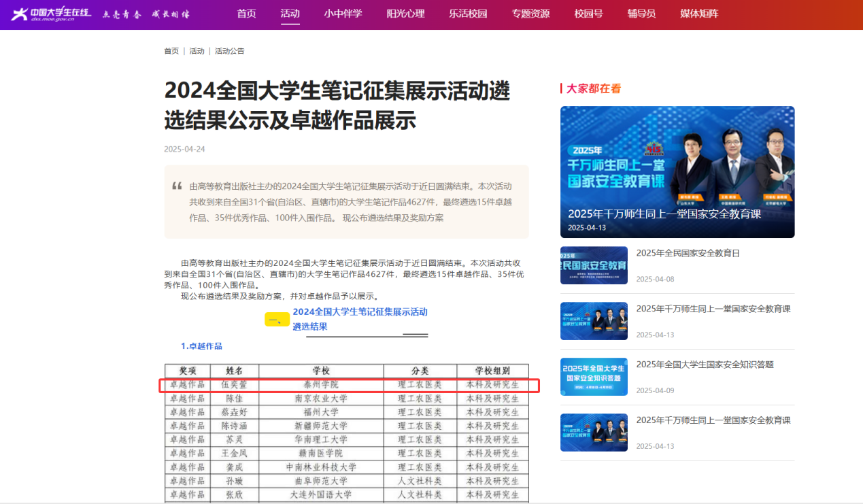Click the 活动公告 breadcrumb link
Screen dimensions: 863x504
click(x=229, y=51)
